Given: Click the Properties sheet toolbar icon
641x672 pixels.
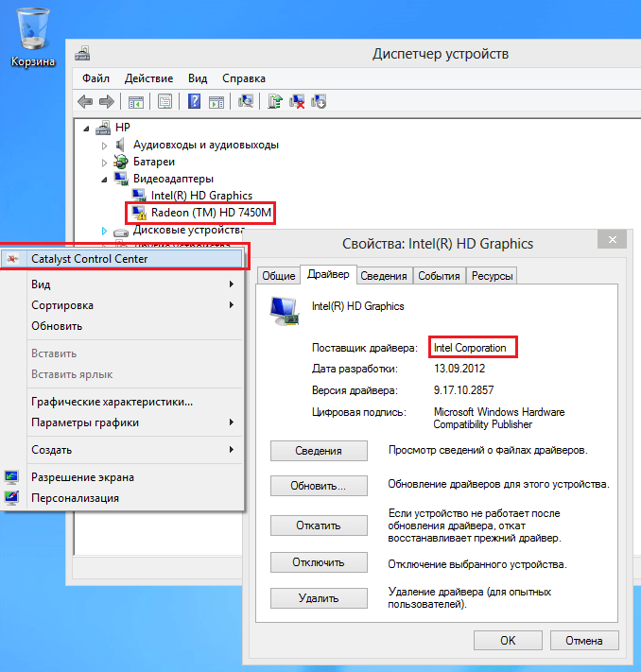Looking at the screenshot, I should coord(165,102).
